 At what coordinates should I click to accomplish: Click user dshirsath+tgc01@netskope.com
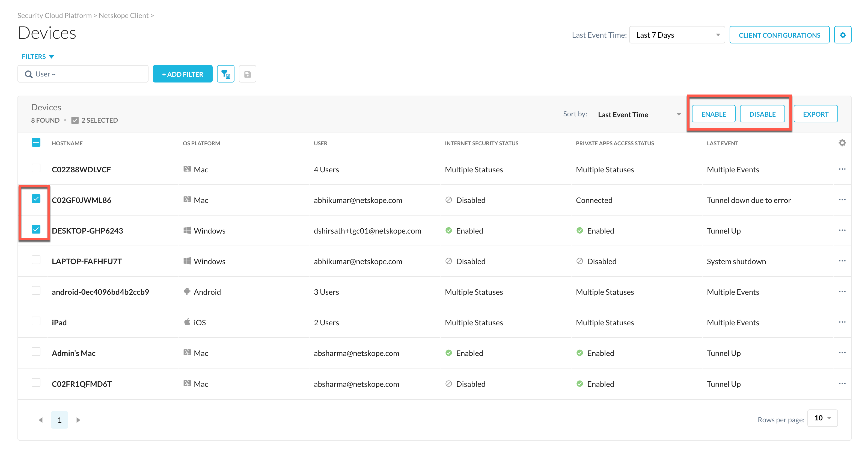[x=367, y=231]
